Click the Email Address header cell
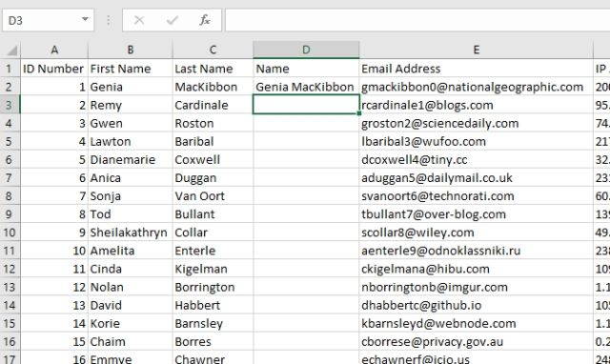Screen dimensions: 610x364 pos(477,69)
